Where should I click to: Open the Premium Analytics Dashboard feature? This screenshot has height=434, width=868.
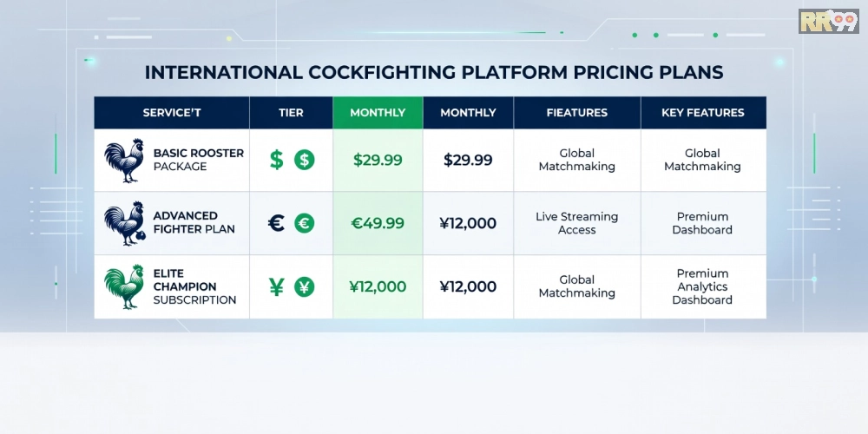(x=703, y=286)
